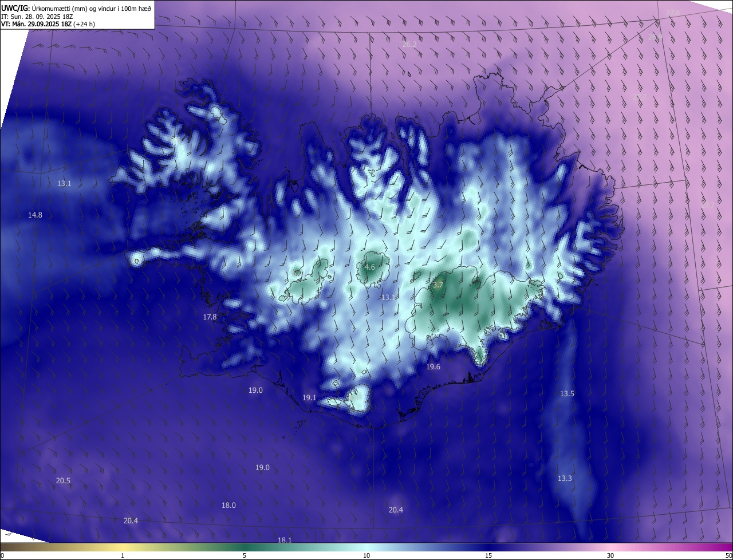Image resolution: width=733 pixels, height=560 pixels.
Task: Click the colour bar tick label '30'
Action: tap(610, 555)
